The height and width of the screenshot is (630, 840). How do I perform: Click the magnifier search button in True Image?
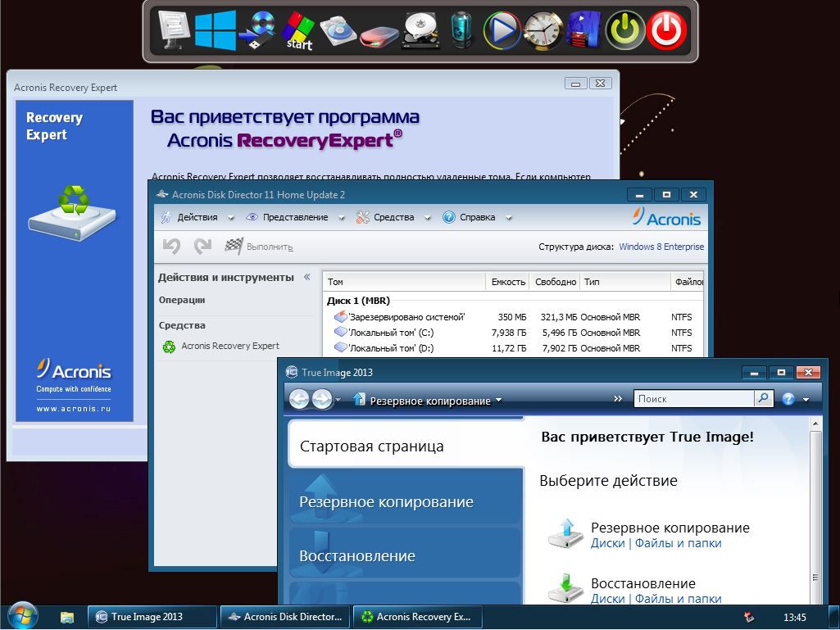point(764,398)
